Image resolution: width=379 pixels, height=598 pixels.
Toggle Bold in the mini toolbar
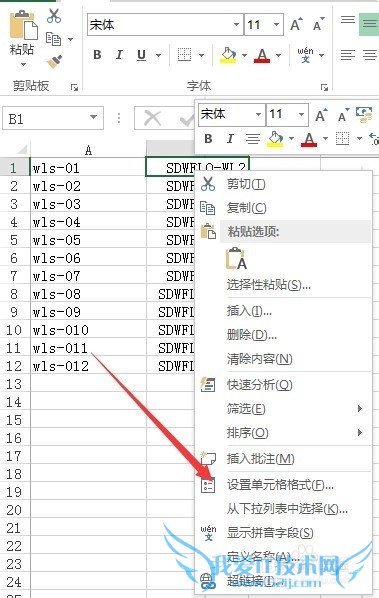(x=208, y=138)
